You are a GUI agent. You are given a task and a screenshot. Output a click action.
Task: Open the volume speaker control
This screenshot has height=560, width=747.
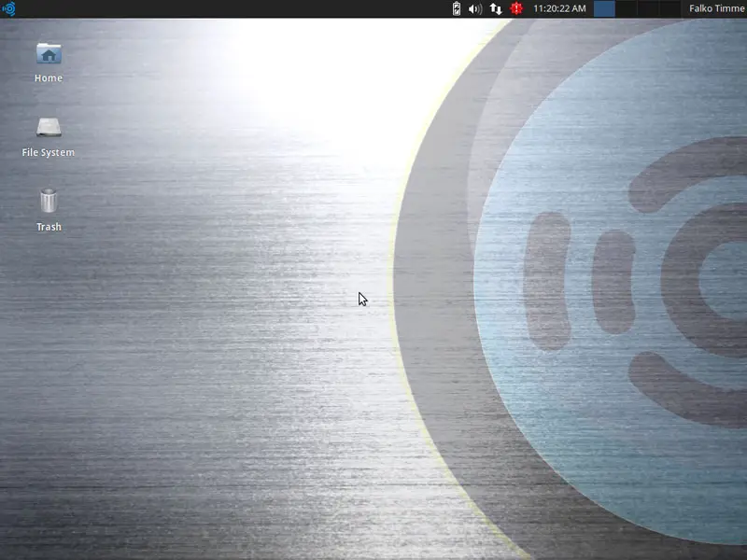click(x=475, y=8)
